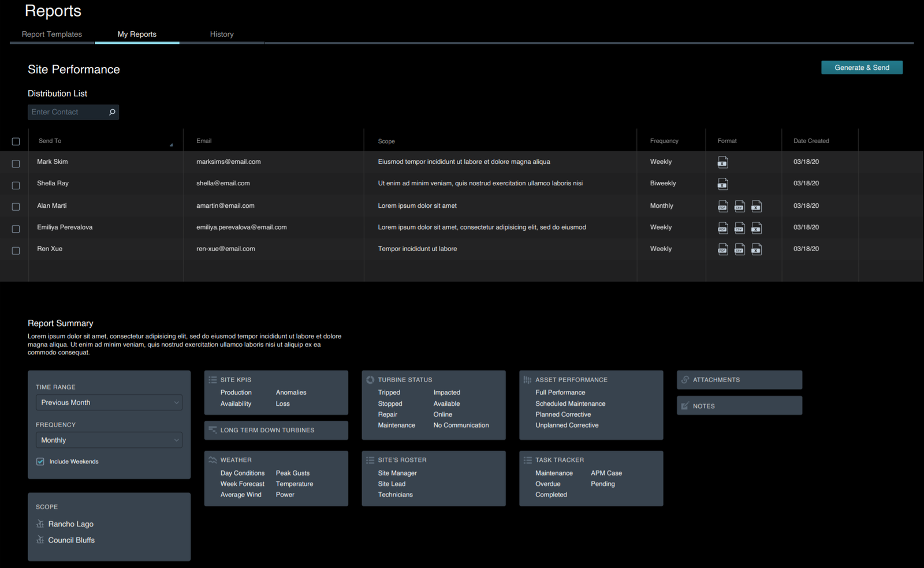Image resolution: width=924 pixels, height=568 pixels.
Task: Check the box for Shella Ray
Action: point(16,185)
